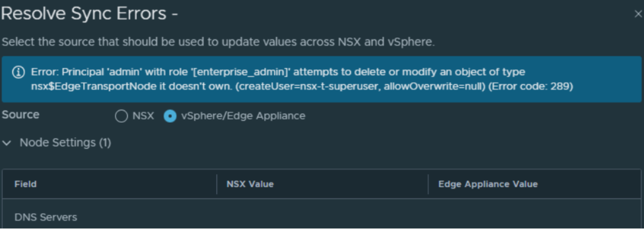Image resolution: width=644 pixels, height=229 pixels.
Task: Click the Edge Appliance Value column header
Action: 488,184
